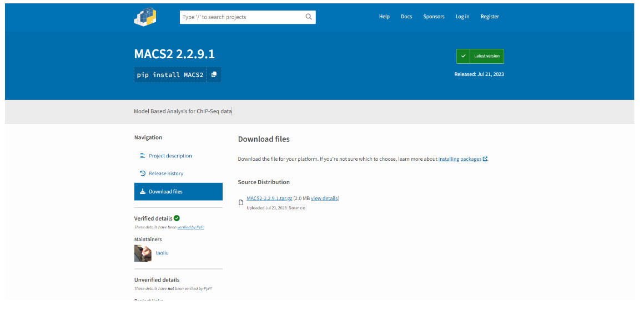
Task: Click the Download files heading
Action: tap(264, 139)
